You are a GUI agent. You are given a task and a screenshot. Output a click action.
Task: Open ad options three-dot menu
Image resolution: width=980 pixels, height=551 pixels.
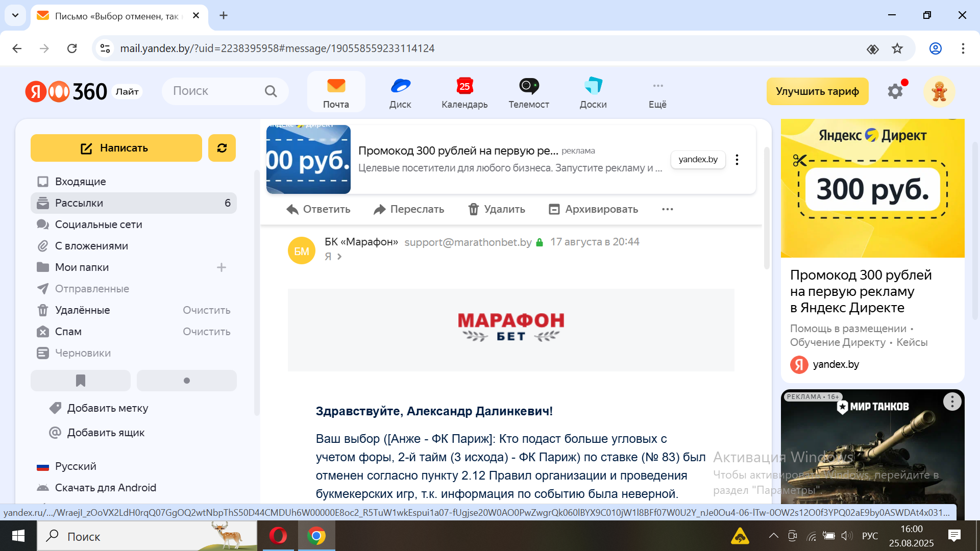click(737, 160)
